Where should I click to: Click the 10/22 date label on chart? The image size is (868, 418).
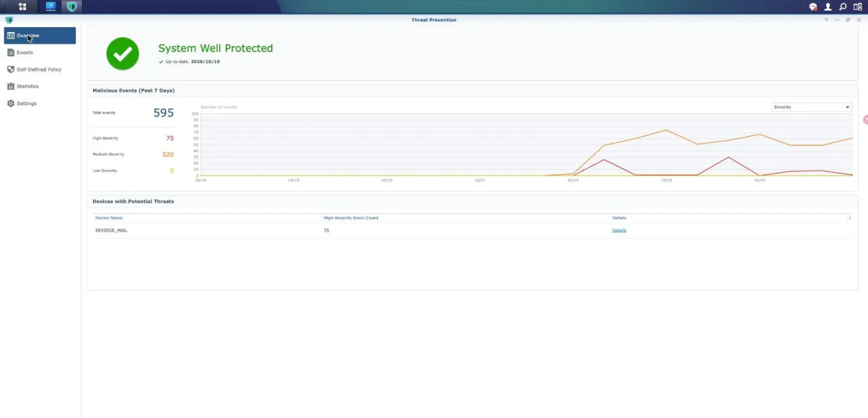point(572,180)
